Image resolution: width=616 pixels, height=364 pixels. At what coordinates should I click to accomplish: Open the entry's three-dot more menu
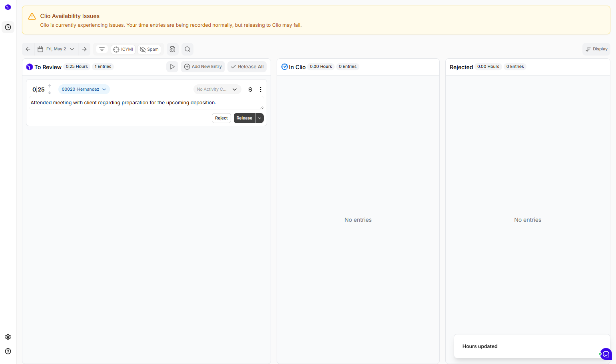tap(261, 90)
